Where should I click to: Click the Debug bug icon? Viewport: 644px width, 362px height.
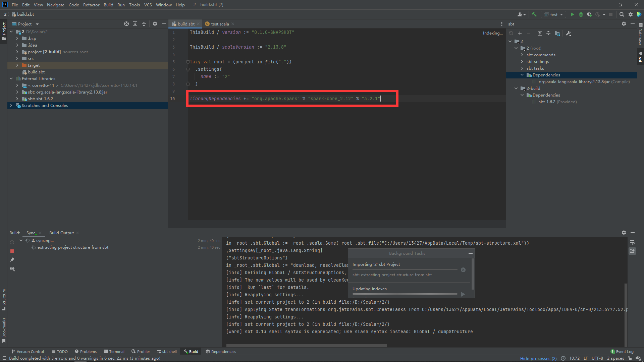tap(581, 14)
